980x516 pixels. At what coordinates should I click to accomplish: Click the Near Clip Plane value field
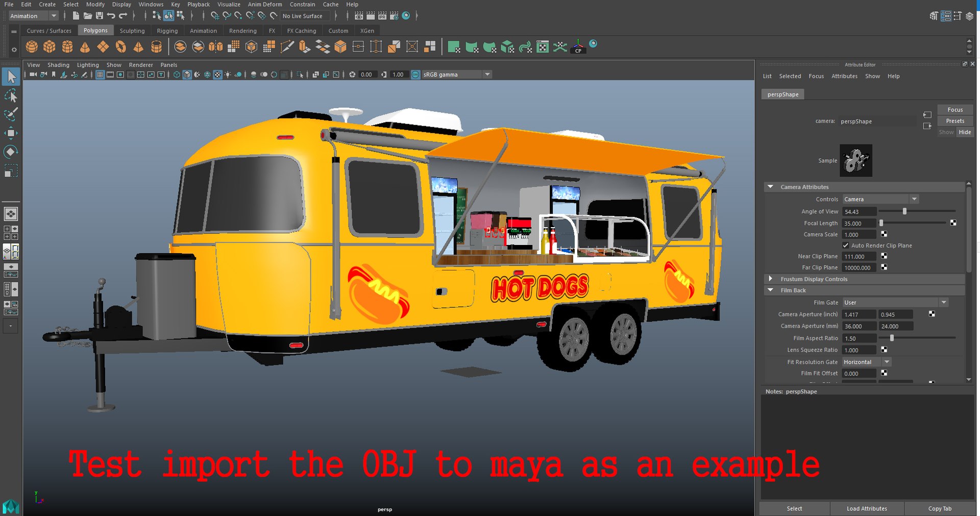(x=860, y=257)
